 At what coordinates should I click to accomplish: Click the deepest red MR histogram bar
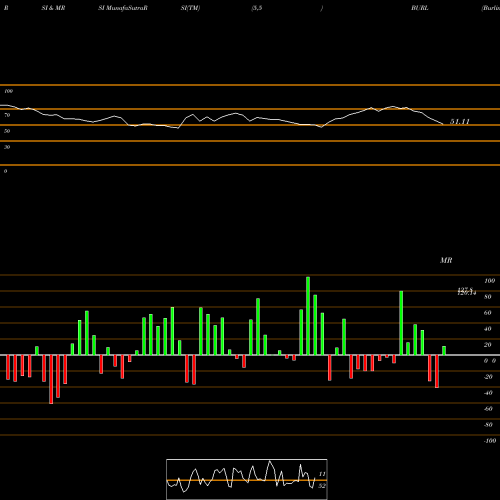pyautogui.click(x=51, y=379)
